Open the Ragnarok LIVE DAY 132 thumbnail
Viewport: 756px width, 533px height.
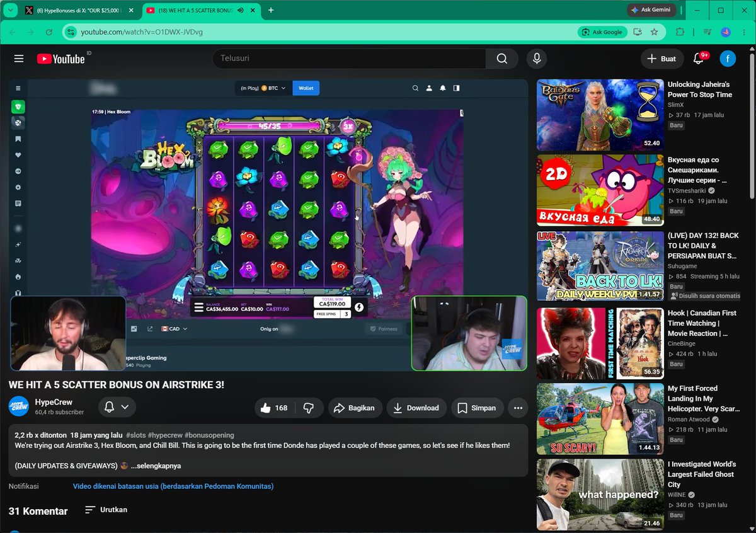tap(600, 266)
